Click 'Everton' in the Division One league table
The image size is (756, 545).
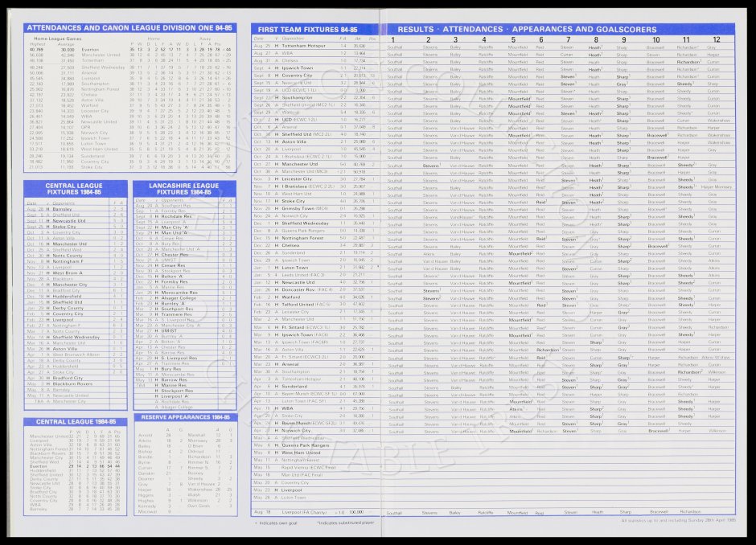[x=90, y=49]
